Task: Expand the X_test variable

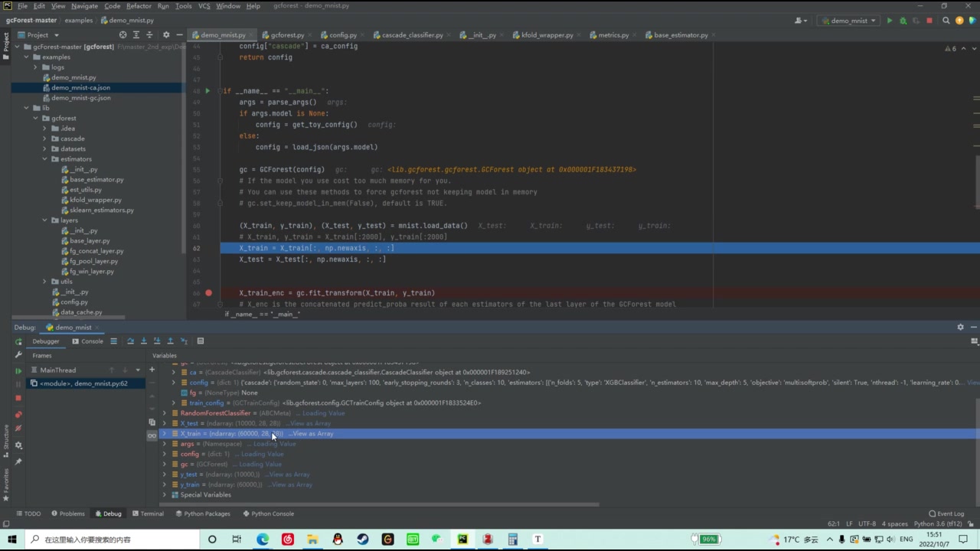Action: (x=164, y=423)
